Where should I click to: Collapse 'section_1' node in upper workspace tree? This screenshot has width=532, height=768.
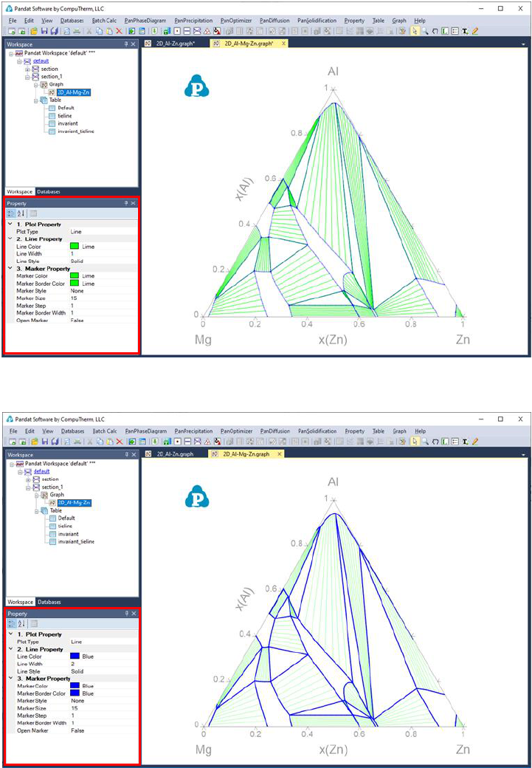[x=27, y=77]
